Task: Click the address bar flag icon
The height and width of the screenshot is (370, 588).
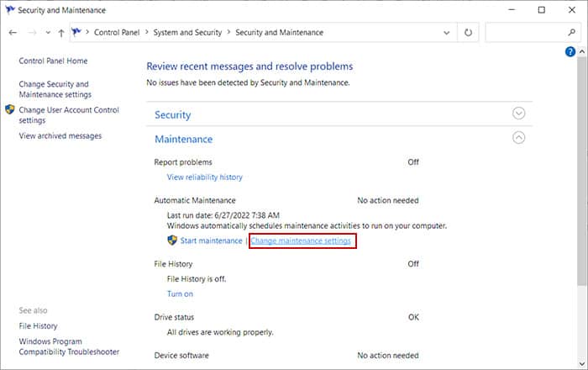Action: click(x=76, y=32)
